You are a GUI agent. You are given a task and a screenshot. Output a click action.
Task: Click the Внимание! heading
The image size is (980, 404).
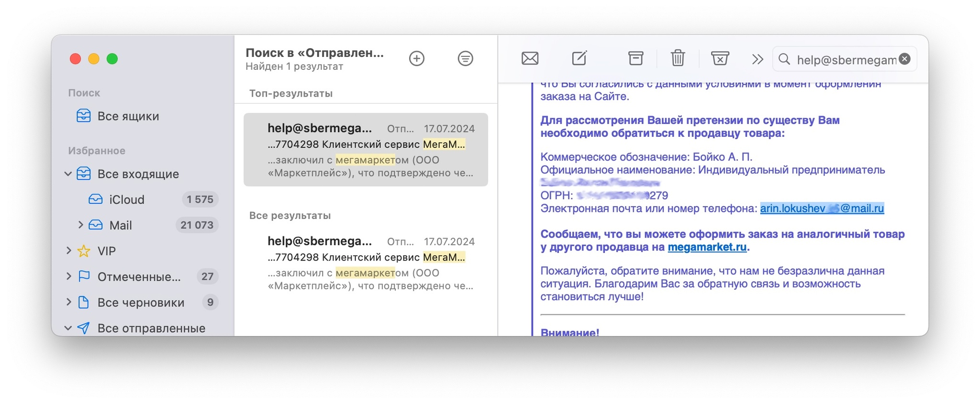569,332
